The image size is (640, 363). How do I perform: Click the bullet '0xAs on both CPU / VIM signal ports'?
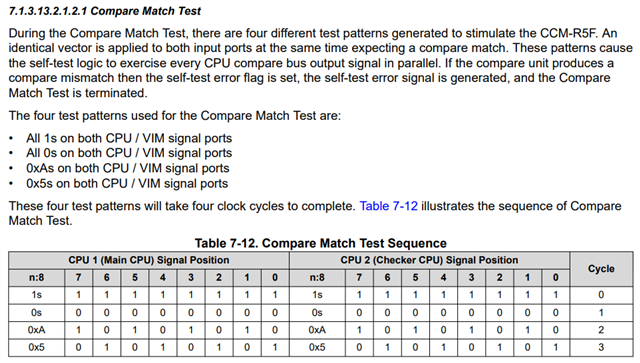click(x=128, y=168)
